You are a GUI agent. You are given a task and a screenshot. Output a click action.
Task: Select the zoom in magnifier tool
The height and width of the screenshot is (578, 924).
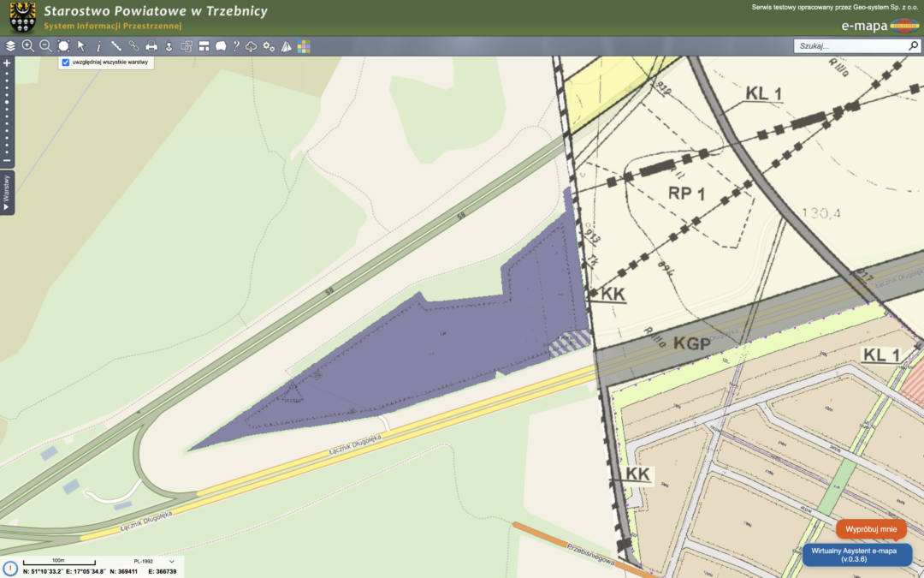[28, 46]
